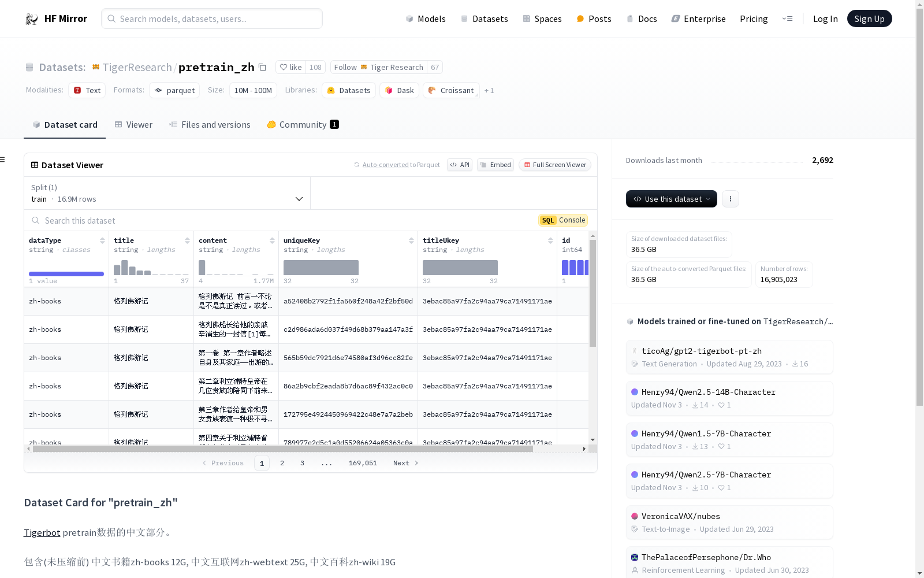The width and height of the screenshot is (924, 578).
Task: Expand the Use this dataset dropdown
Action: point(671,199)
